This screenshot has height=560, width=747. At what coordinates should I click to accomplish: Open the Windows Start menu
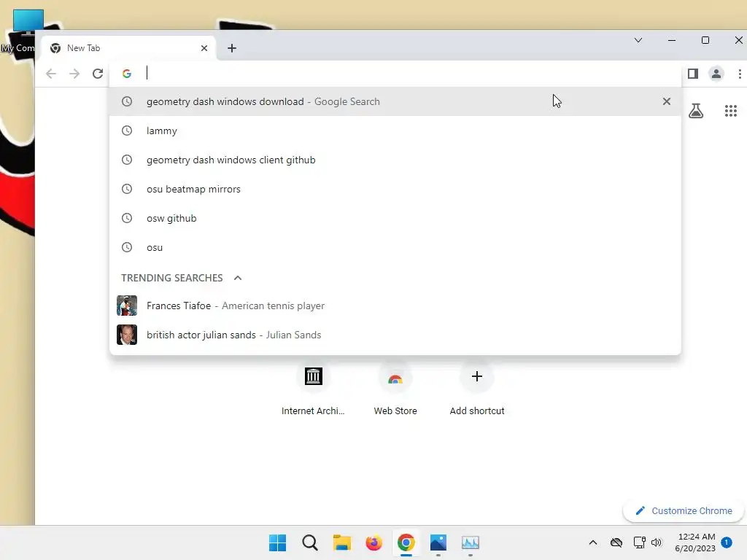(277, 542)
